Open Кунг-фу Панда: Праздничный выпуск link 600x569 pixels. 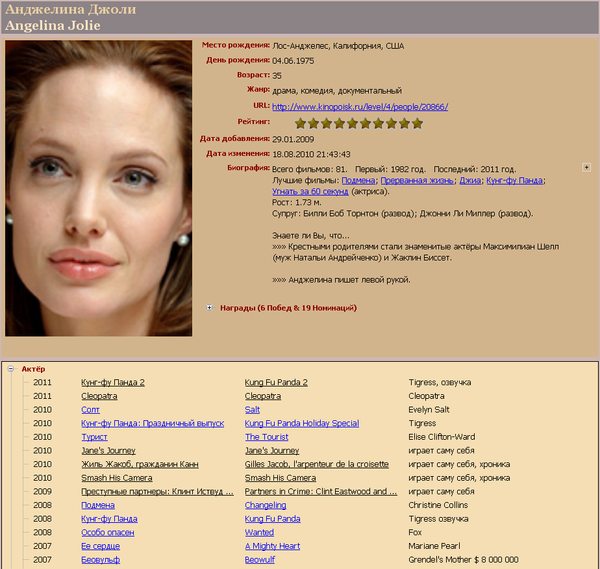point(153,423)
